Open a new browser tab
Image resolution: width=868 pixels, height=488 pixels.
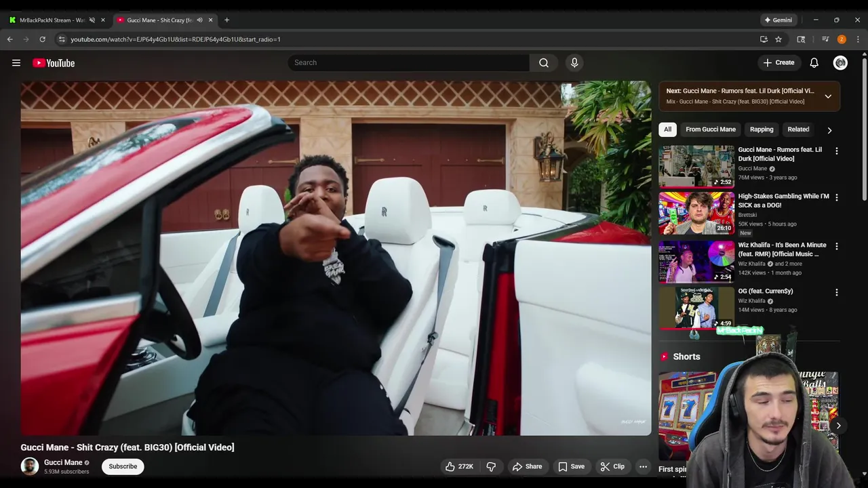[x=226, y=20]
